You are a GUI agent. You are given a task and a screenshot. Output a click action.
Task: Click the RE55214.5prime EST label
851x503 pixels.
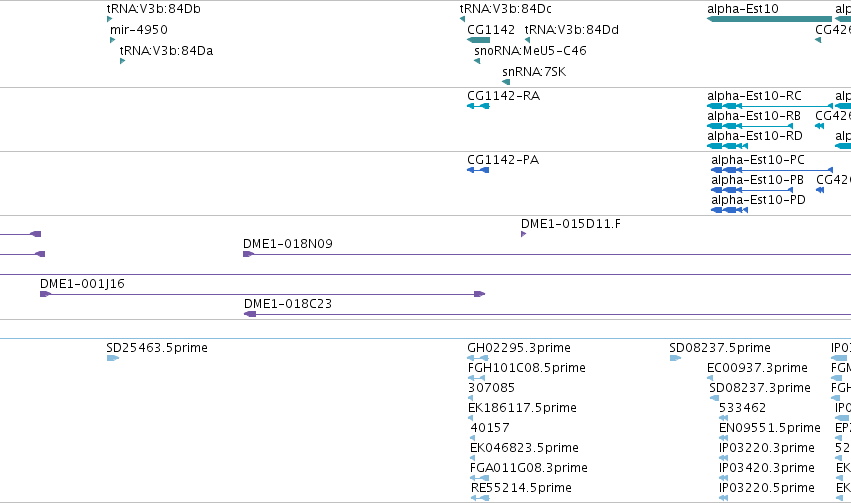pyautogui.click(x=521, y=488)
